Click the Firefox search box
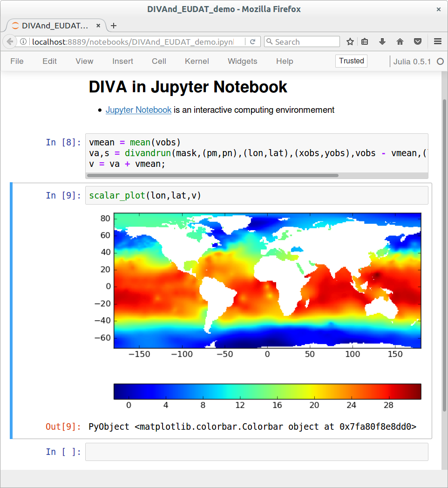 (x=306, y=42)
